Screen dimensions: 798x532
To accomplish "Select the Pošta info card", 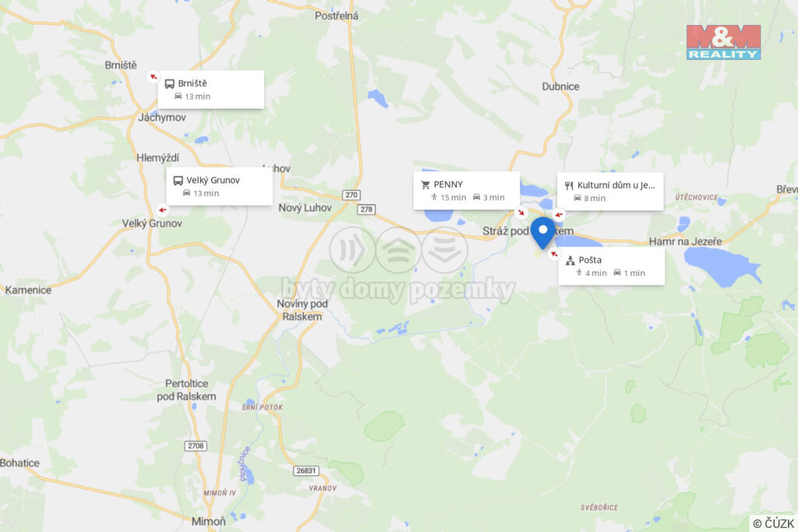I will tap(612, 266).
